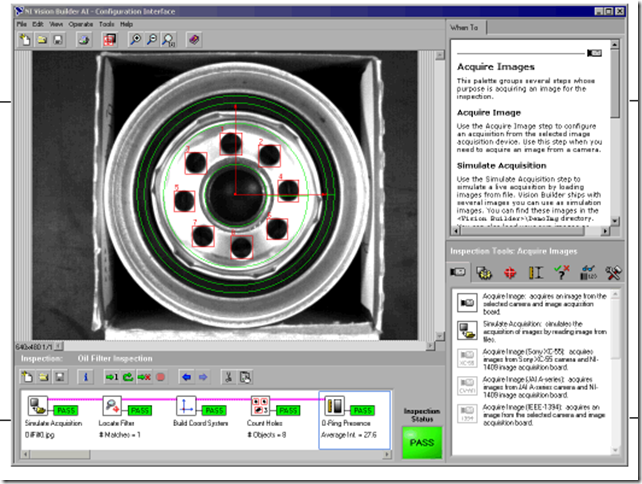Open the View menu
The height and width of the screenshot is (484, 642).
56,24
